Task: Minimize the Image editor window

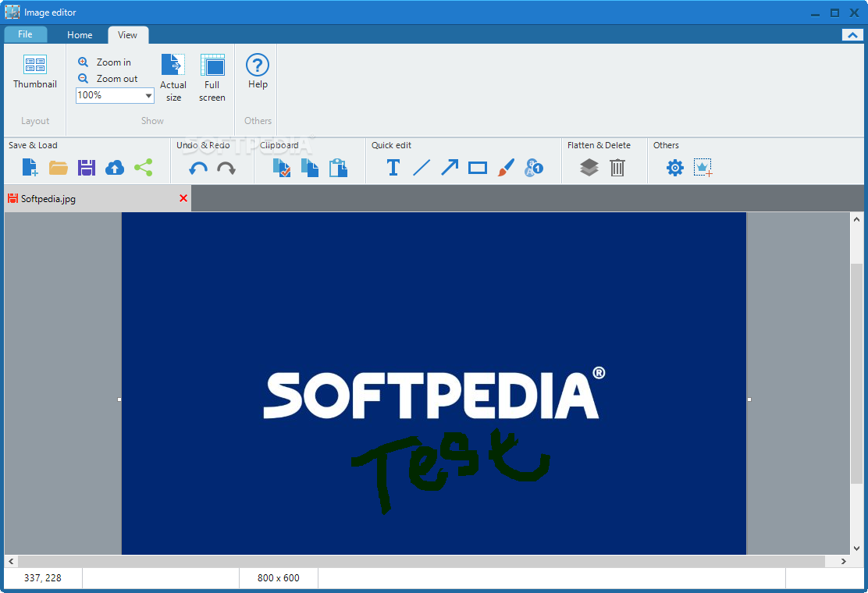Action: point(815,13)
